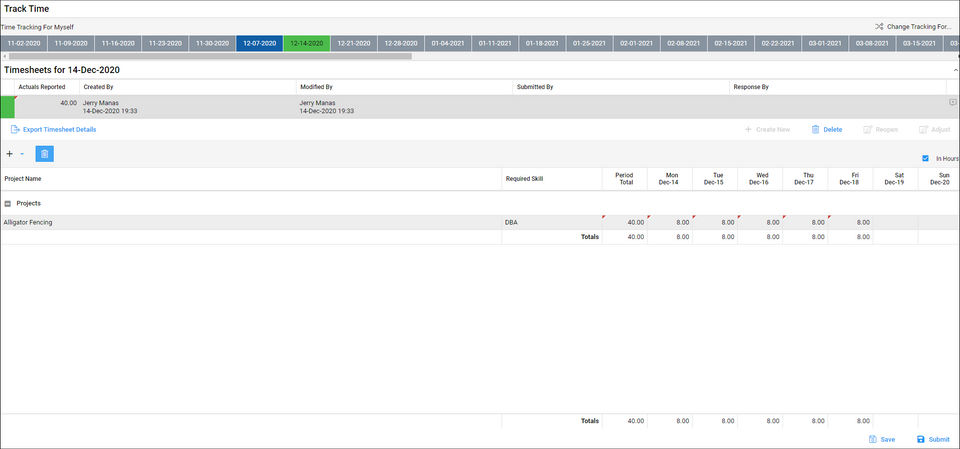Click the Submit floppy icon
Screen dimensions: 960x449
click(920, 439)
